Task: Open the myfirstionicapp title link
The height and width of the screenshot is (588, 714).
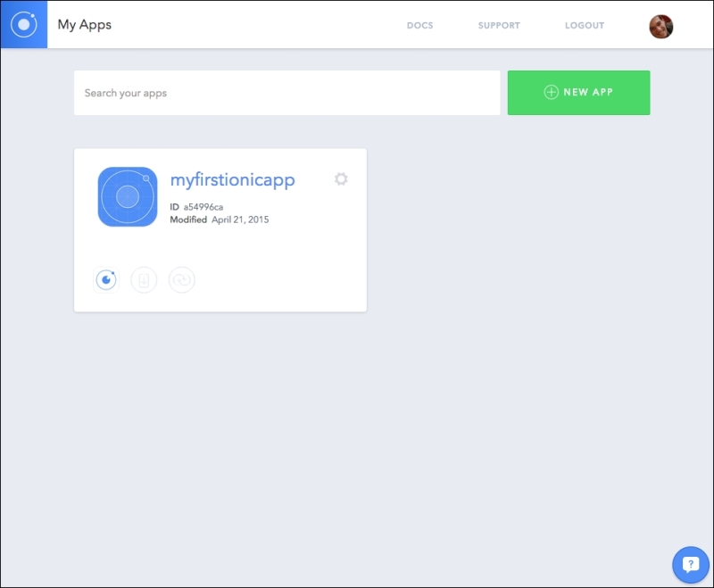Action: 232,179
